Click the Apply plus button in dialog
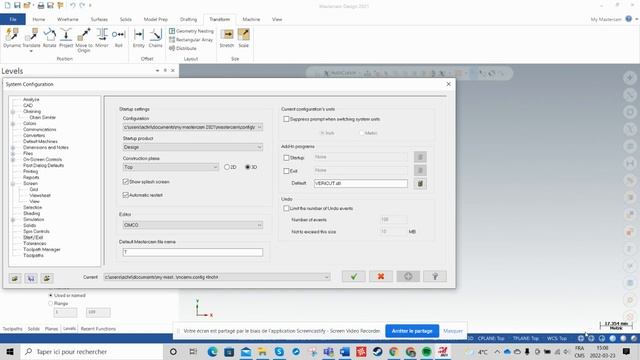The image size is (640, 360). point(408,276)
